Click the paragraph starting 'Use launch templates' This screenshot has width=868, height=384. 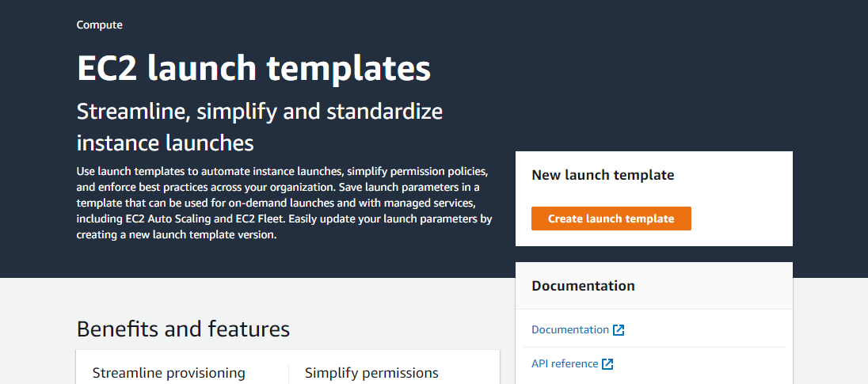[284, 202]
